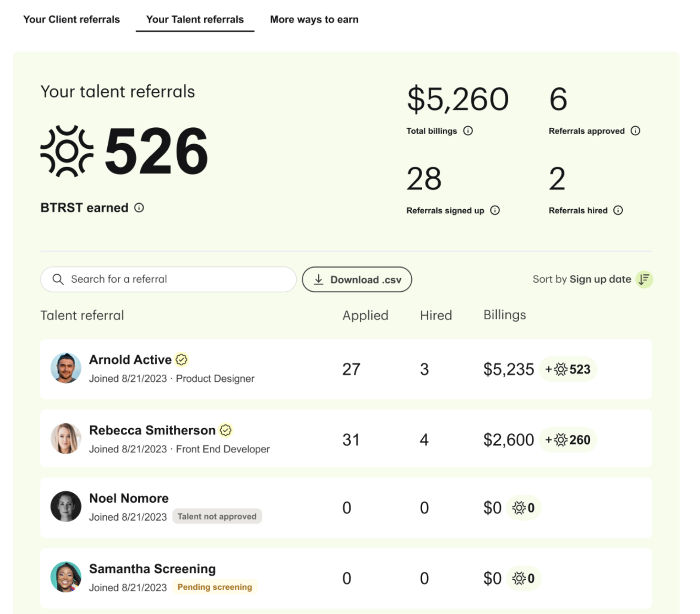Click the Referrals hired info icon
700x614 pixels.
tap(618, 210)
